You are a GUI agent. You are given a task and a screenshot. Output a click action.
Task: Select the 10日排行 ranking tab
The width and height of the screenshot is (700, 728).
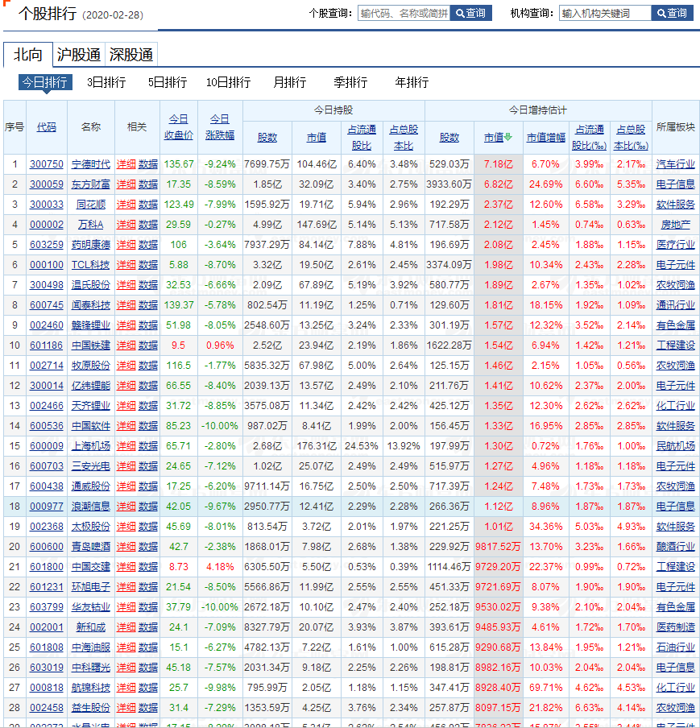coord(228,82)
